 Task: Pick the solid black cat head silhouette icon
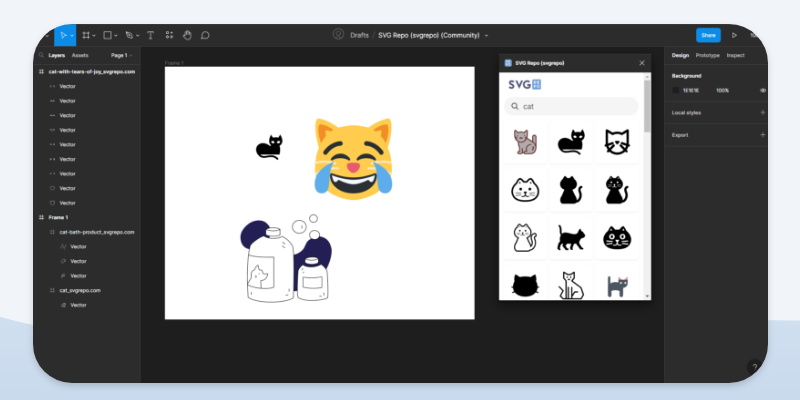coord(525,284)
